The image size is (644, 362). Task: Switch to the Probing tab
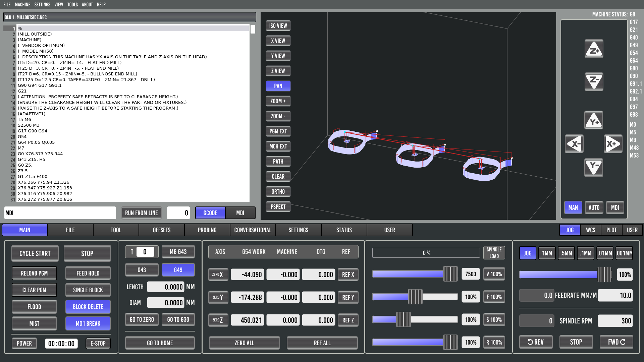point(207,230)
